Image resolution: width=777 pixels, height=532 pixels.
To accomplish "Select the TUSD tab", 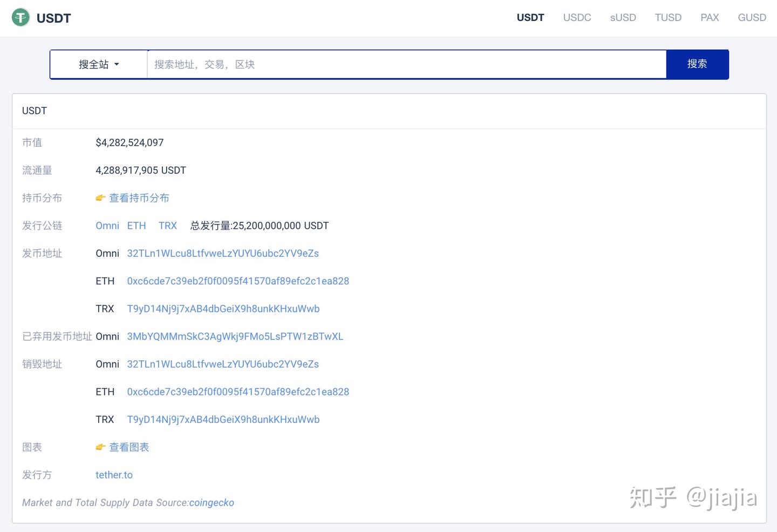I will (668, 18).
